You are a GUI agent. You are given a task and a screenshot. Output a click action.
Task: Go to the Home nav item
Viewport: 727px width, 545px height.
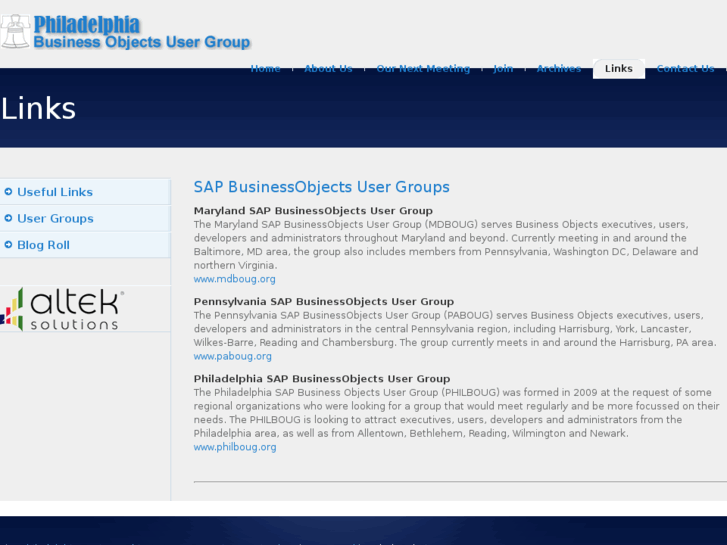click(266, 69)
